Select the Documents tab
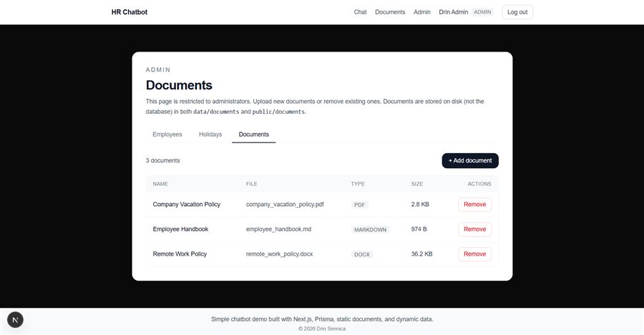The width and height of the screenshot is (644, 335). tap(254, 135)
